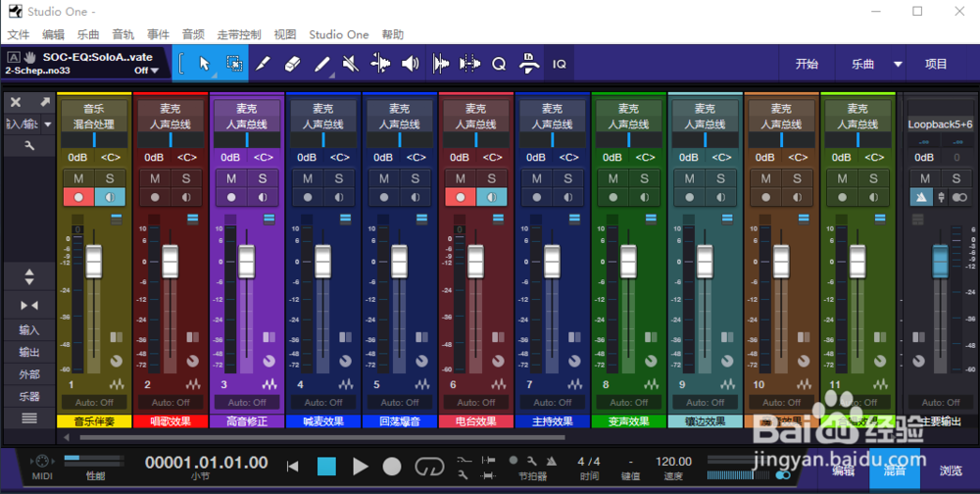Open 人声总线 output selector on channel 5
Viewport: 980px width, 494px height.
[x=400, y=124]
